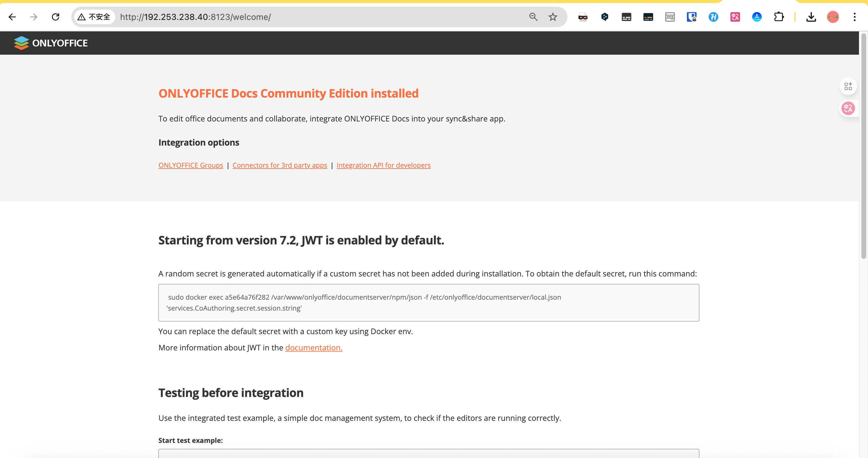This screenshot has width=868, height=458.
Task: Click the pink translate extension icon
Action: coord(735,17)
